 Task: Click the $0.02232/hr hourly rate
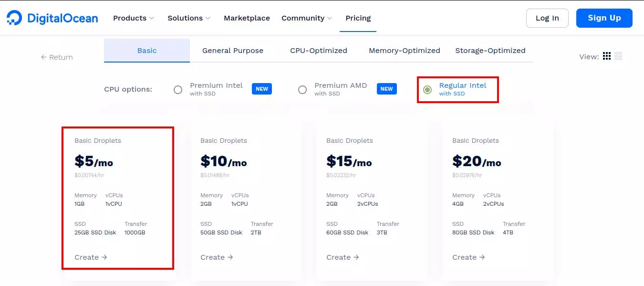[x=341, y=175]
